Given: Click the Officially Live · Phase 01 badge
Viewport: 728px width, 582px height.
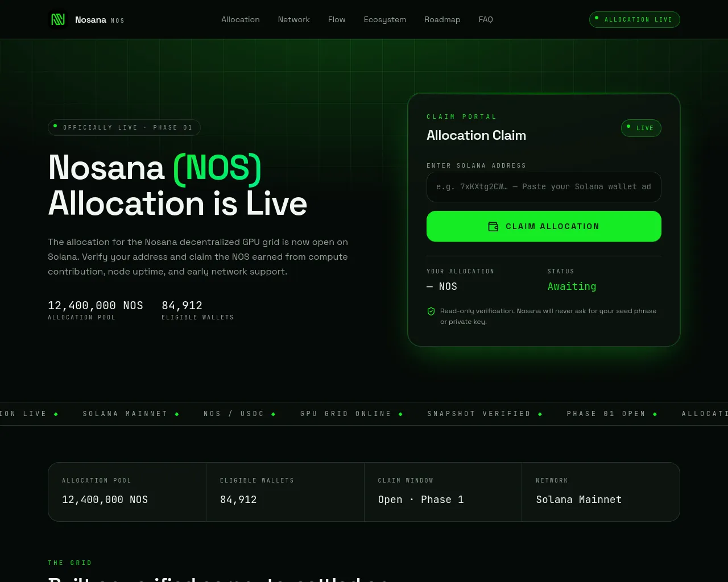Looking at the screenshot, I should pyautogui.click(x=124, y=127).
